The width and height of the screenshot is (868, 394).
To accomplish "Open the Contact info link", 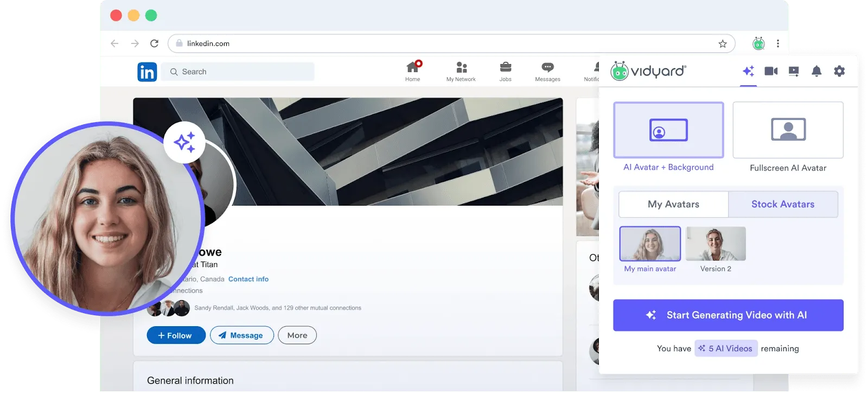I will point(248,279).
